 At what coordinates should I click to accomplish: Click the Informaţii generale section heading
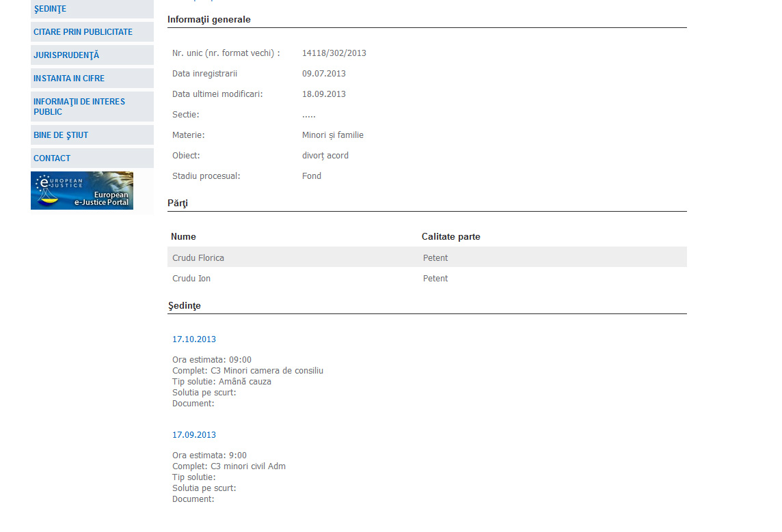(x=209, y=20)
